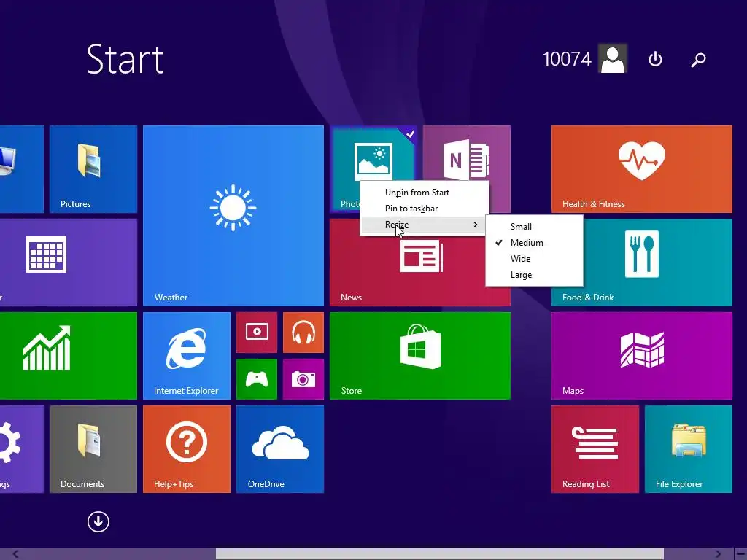Open the PC Settings gear tile
This screenshot has height=560, width=747.
(x=22, y=449)
